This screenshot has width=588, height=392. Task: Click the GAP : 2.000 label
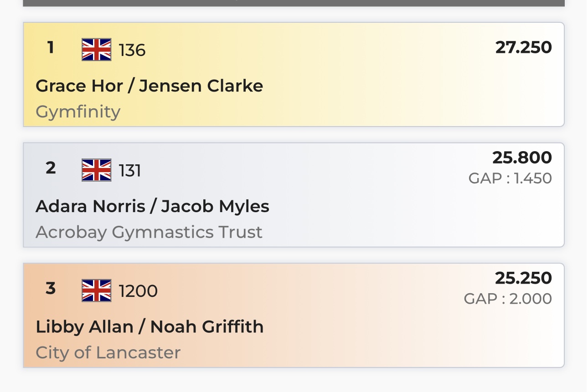[x=508, y=299]
